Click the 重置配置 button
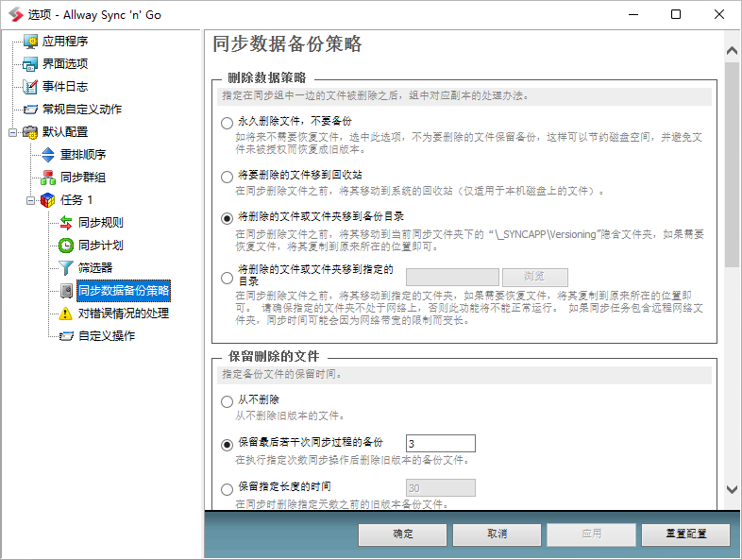 coord(685,535)
